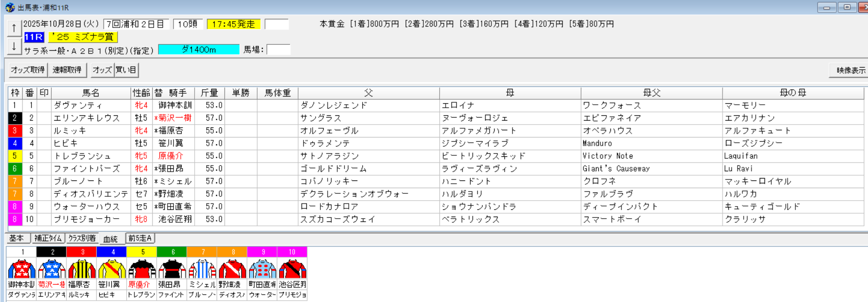Viewport: 868px width, 302px height.
Task: Click horse 9 light-blue dotted silk icon
Action: 262,269
